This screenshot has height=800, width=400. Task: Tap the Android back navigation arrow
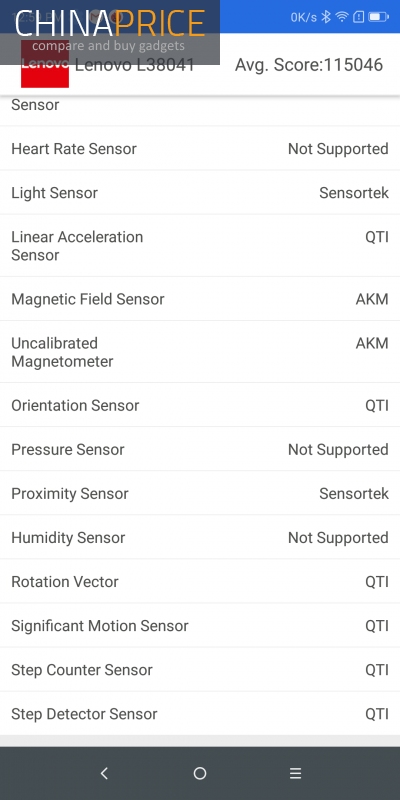click(104, 773)
